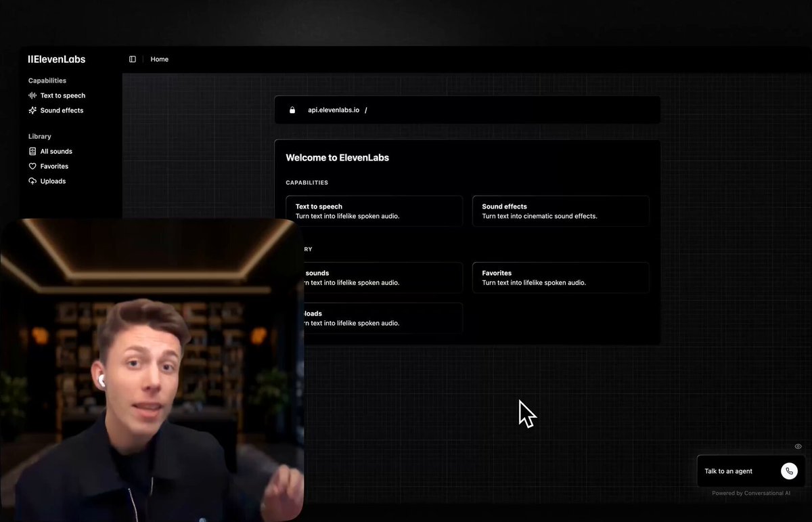Open Text to speech in the sidebar
The width and height of the screenshot is (812, 522).
(62, 95)
